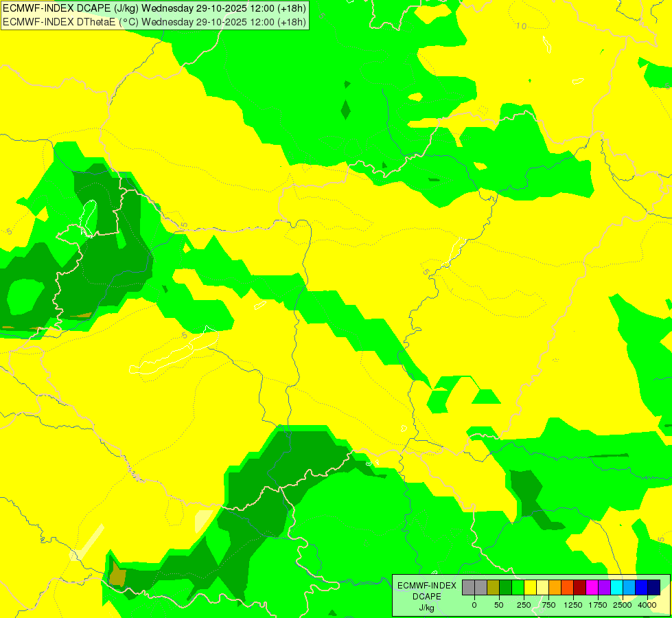The width and height of the screenshot is (672, 618).
Task: Click the legend value label 50
Action: click(x=499, y=605)
